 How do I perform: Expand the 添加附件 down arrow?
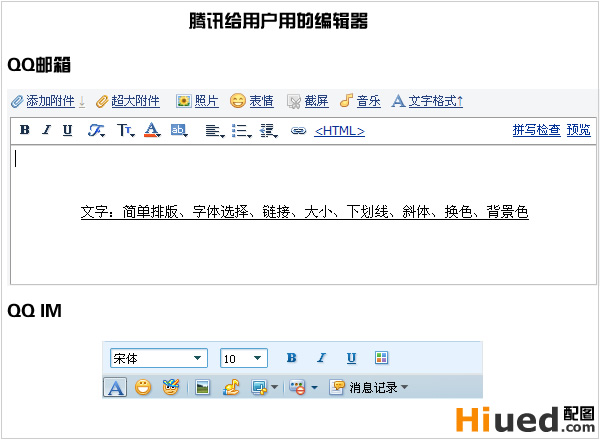[82, 102]
